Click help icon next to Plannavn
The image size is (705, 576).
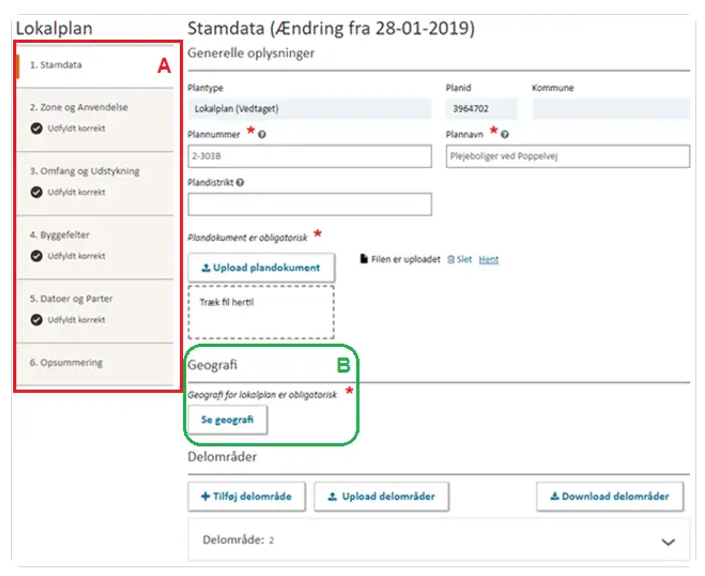tap(505, 134)
